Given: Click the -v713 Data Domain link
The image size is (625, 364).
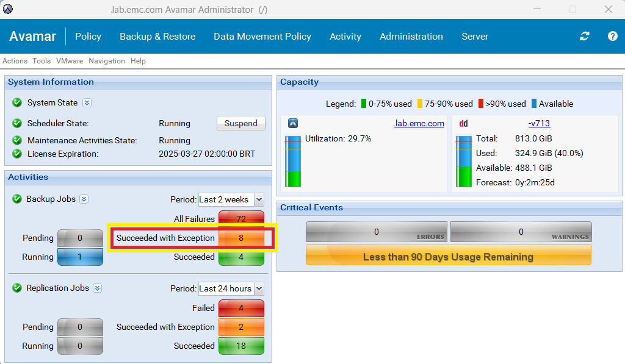Looking at the screenshot, I should [539, 123].
